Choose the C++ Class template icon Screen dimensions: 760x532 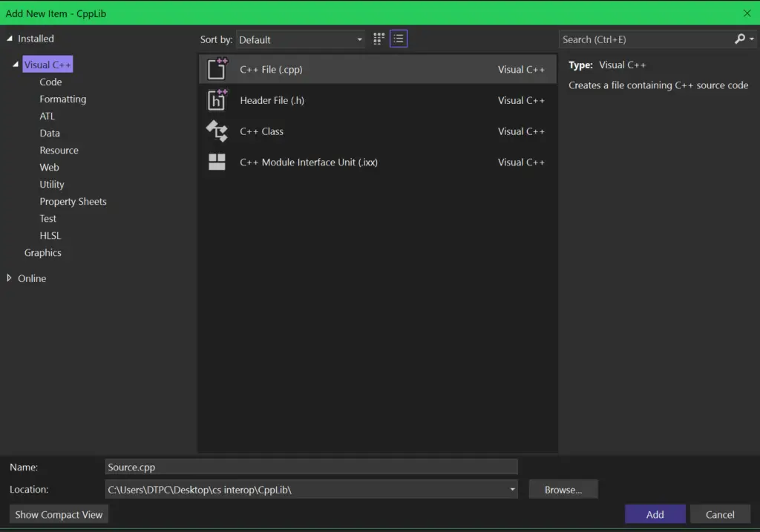coord(217,131)
